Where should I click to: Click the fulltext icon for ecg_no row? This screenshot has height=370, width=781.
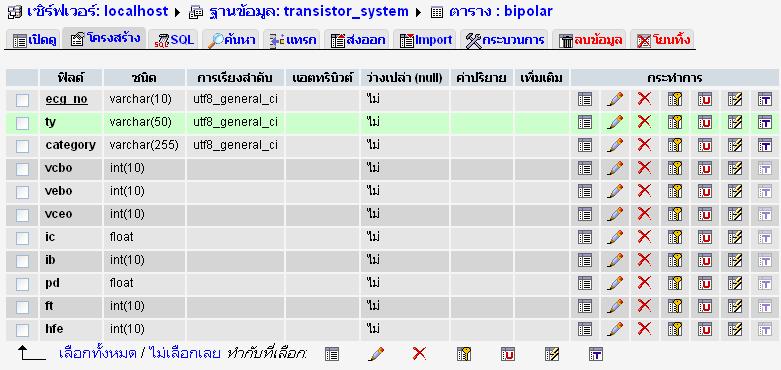tap(765, 99)
